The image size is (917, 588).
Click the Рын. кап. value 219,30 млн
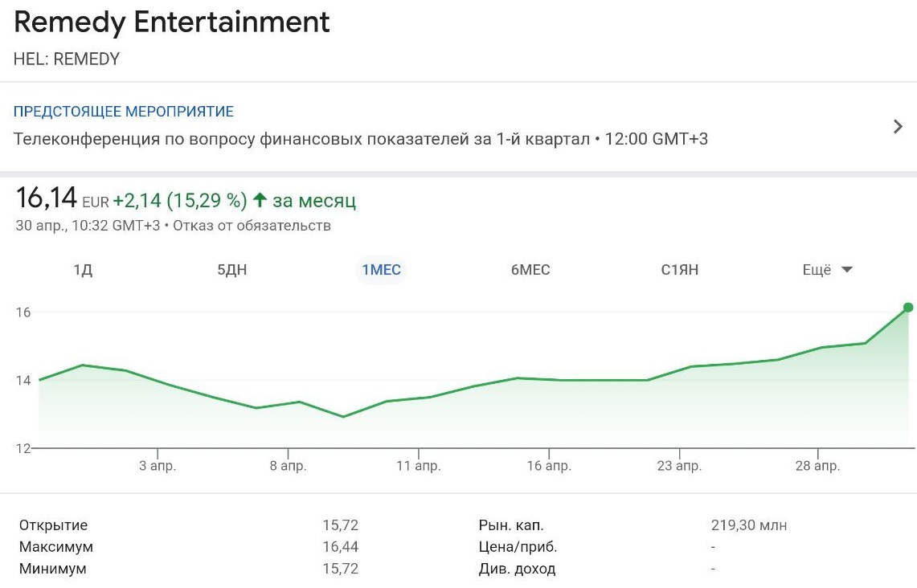(x=748, y=525)
